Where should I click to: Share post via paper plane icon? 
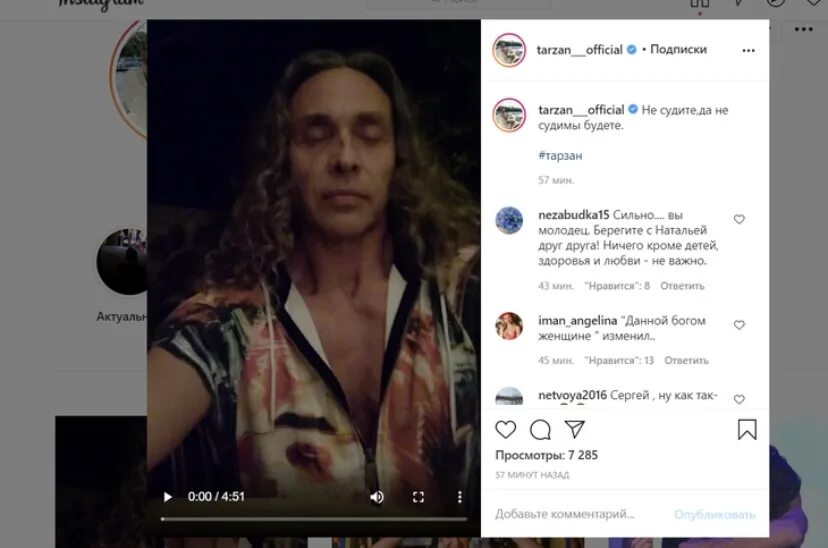575,429
